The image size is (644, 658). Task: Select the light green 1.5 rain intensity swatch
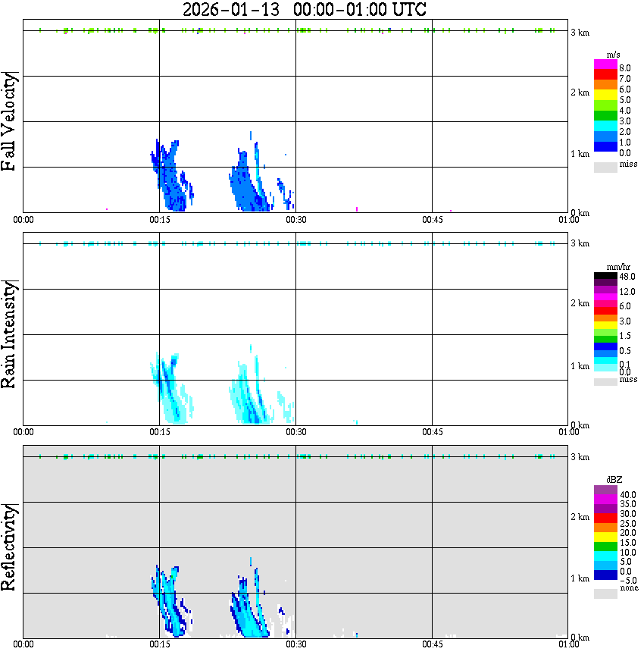[605, 332]
